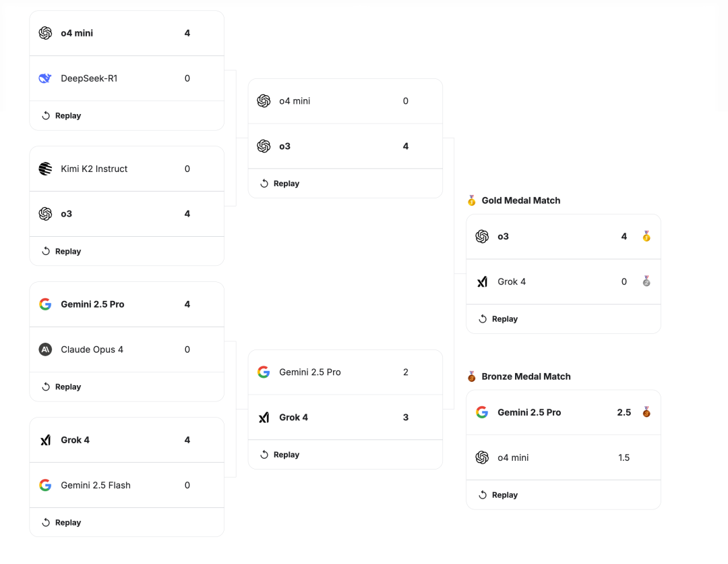Replay the o4 mini vs o3 semifinal
The width and height of the screenshot is (728, 564).
[280, 184]
